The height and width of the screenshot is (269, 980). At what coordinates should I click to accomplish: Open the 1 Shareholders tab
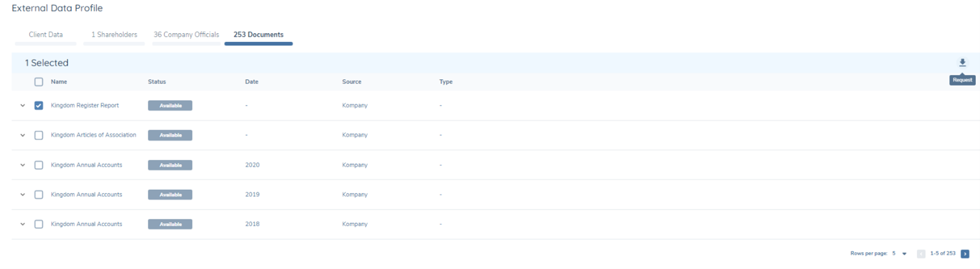(x=114, y=35)
